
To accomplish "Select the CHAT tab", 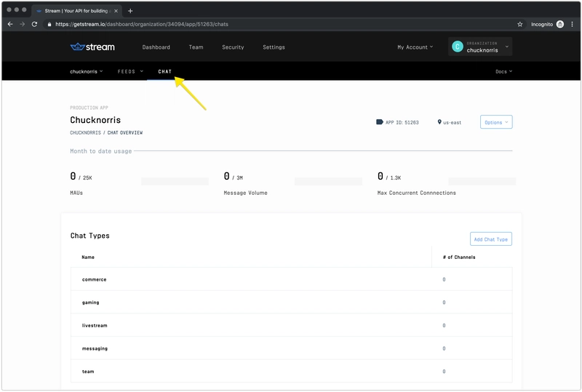I will click(x=165, y=72).
